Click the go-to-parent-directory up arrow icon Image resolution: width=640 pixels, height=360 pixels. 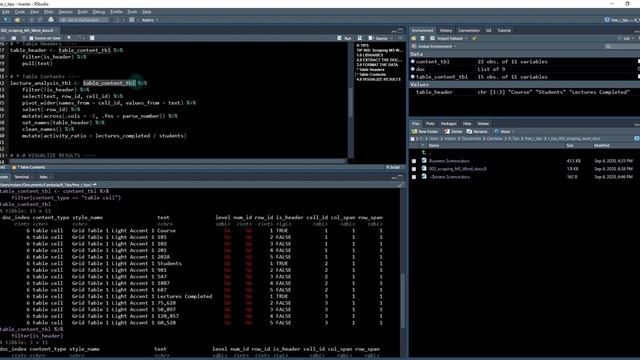(x=424, y=153)
